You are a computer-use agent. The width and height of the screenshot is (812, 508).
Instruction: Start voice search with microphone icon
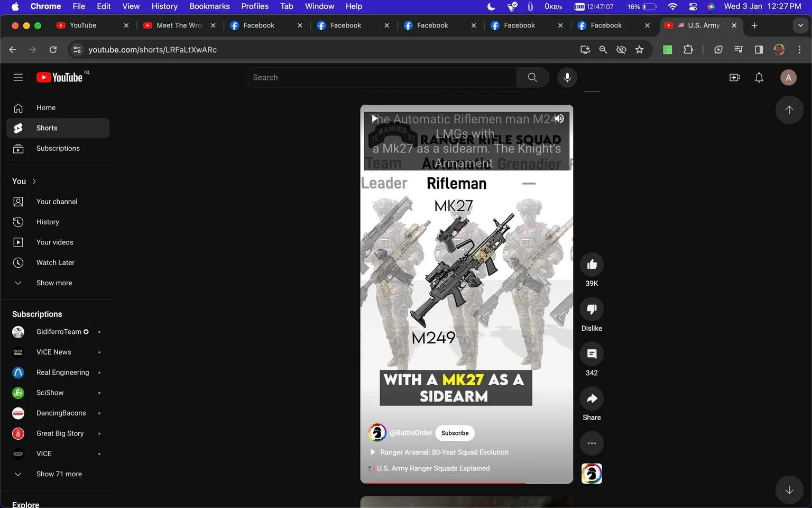567,77
